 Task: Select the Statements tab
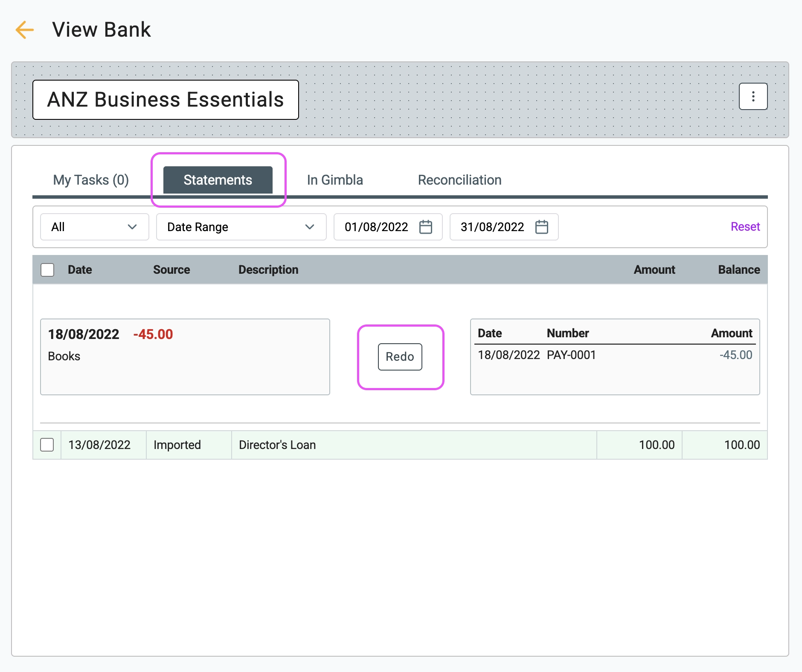coord(218,180)
